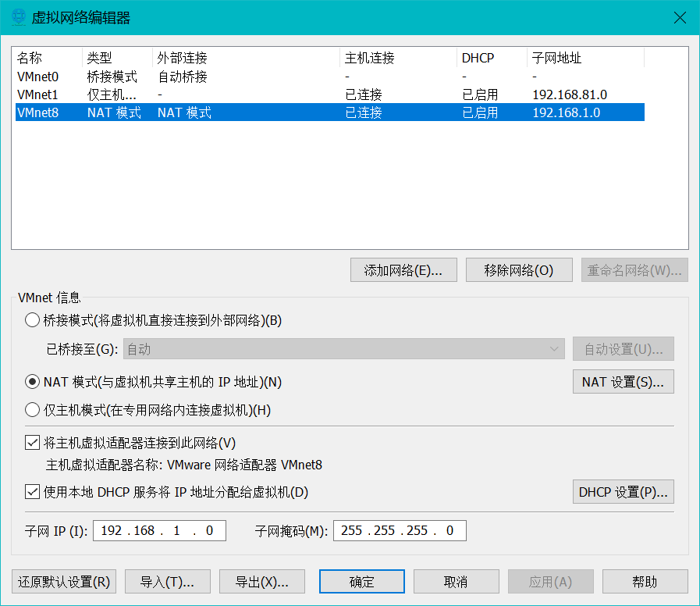Open NAT 设置(S)... dialog
The width and height of the screenshot is (700, 606).
click(624, 382)
